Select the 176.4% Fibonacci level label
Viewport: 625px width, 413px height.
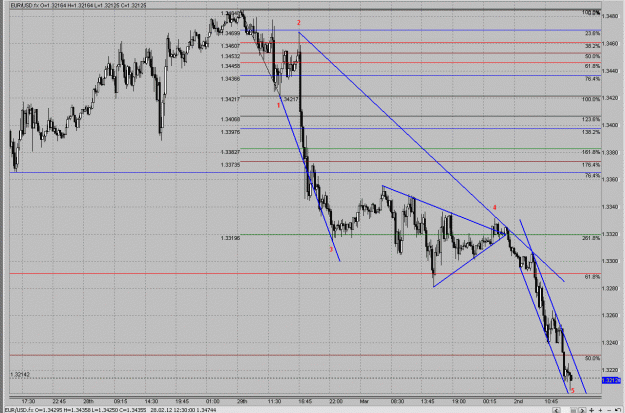coord(592,165)
